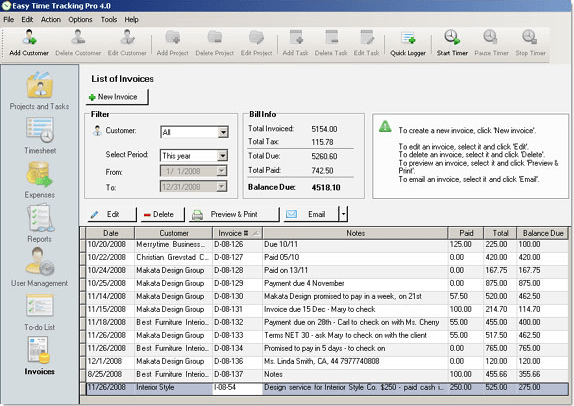Click the green warning triangle info icon
Viewport: 574px width, 406px height.
(x=385, y=127)
